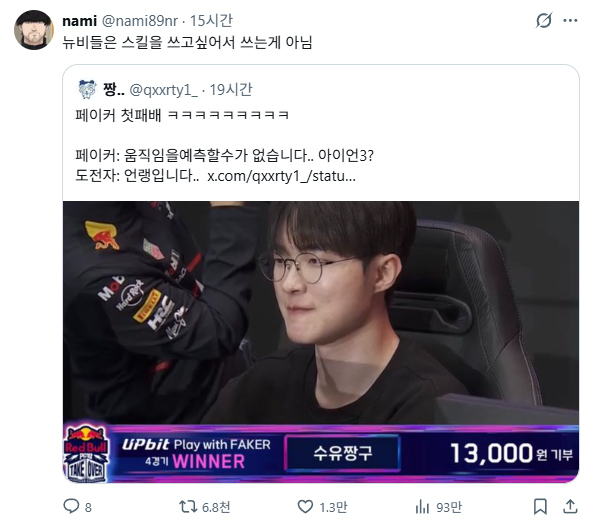Screen dimensions: 591x525
Task: Follow the x.com/qxxrty1_/statu link
Action: (281, 176)
